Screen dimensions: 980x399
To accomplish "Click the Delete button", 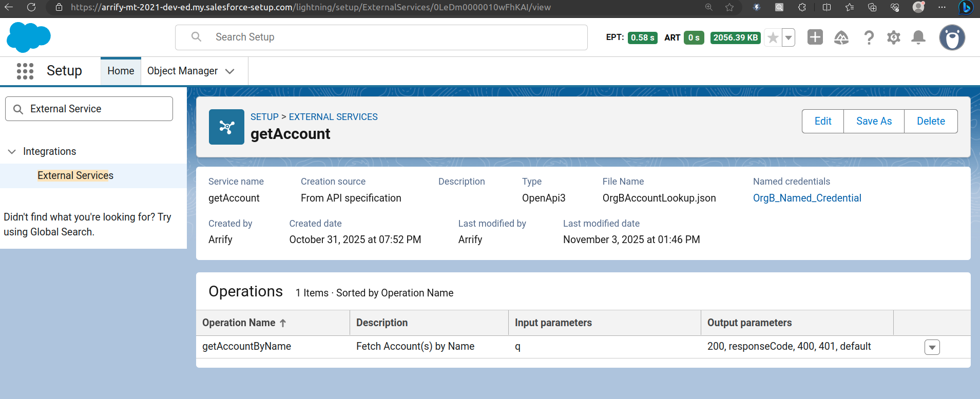I will click(x=930, y=121).
